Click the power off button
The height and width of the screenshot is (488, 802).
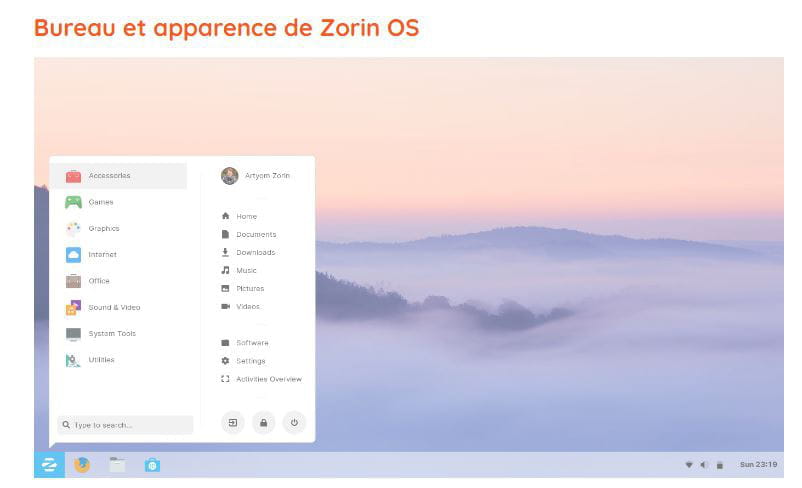(294, 423)
